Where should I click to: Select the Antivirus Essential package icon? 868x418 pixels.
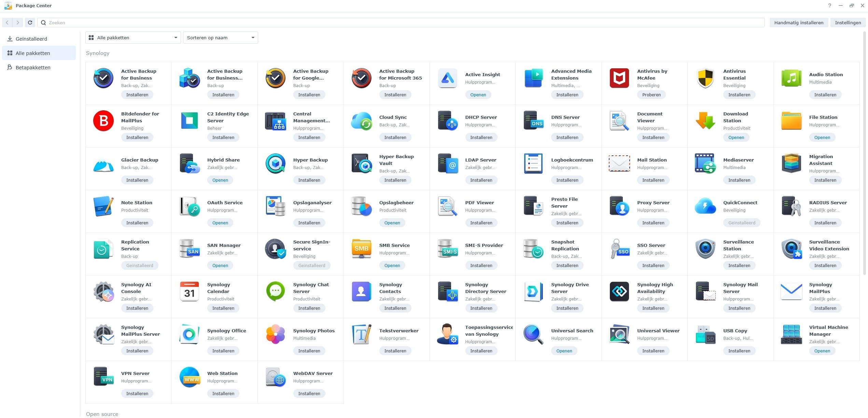[x=705, y=78]
